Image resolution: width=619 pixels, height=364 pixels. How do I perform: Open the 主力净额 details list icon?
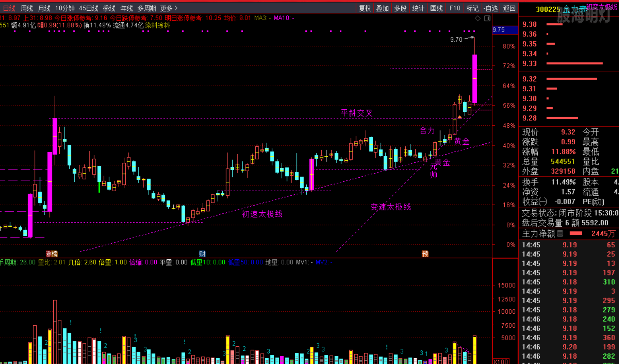[560, 233]
